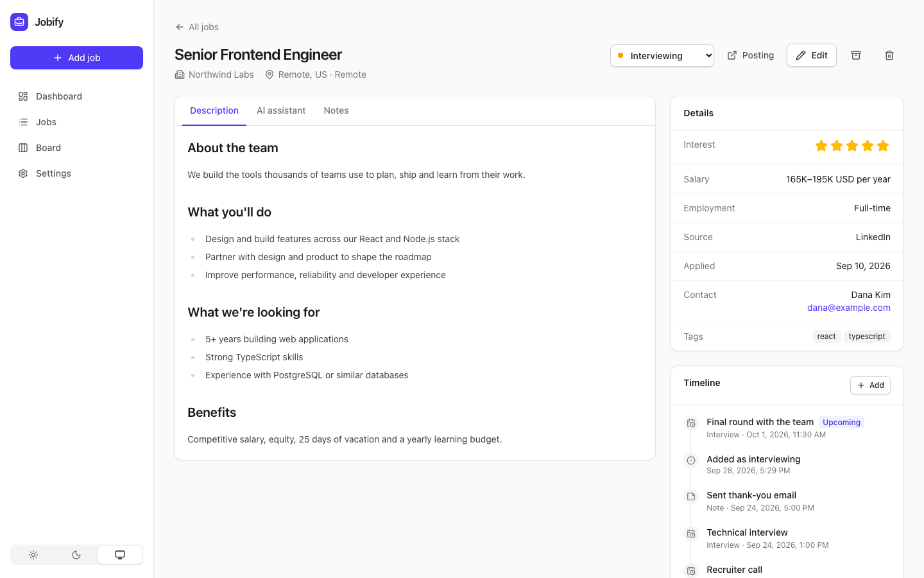924x578 pixels.
Task: Open the external Posting link
Action: 750,55
